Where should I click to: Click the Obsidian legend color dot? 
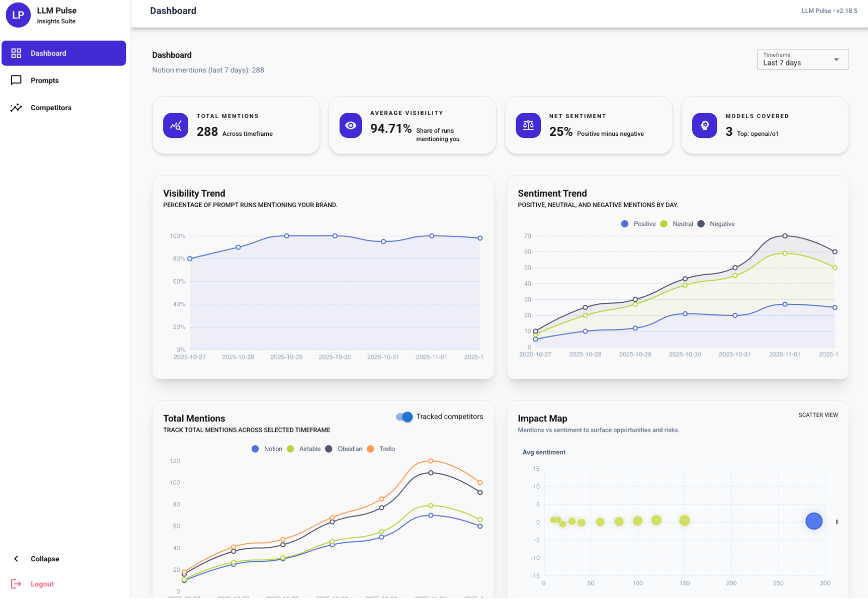coord(329,449)
